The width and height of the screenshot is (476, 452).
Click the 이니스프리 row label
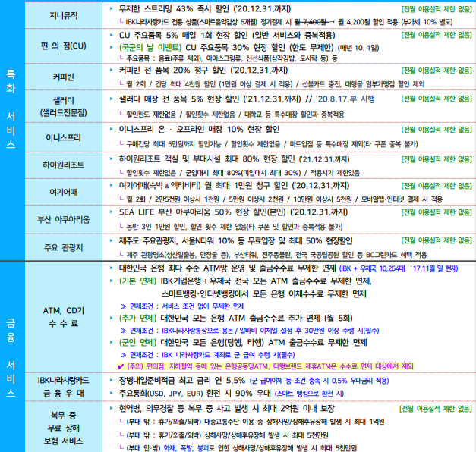click(x=64, y=137)
